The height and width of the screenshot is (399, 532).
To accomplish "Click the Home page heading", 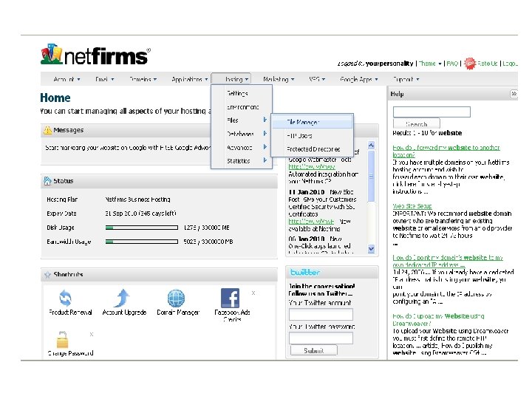I will pos(55,98).
